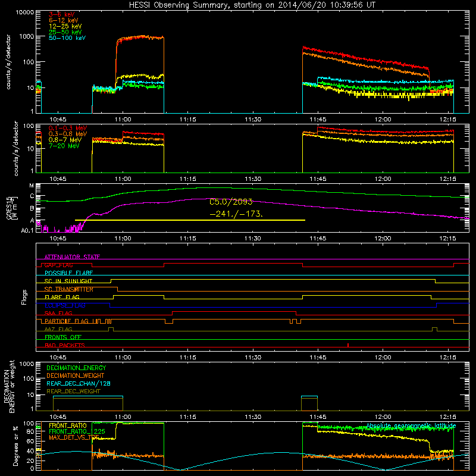Viewport: 476px width, 476px height.
Task: Select the POSSIBLE_FLARE flag label
Action: (68, 273)
